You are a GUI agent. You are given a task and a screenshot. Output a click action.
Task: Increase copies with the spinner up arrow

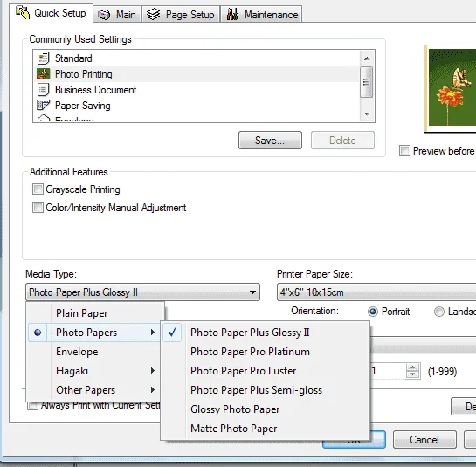(x=412, y=367)
